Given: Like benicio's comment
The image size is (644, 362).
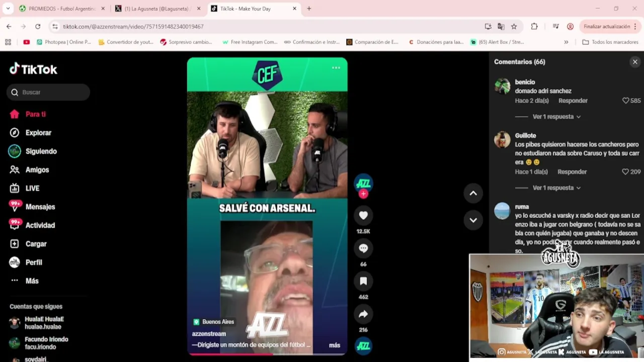Looking at the screenshot, I should (626, 101).
